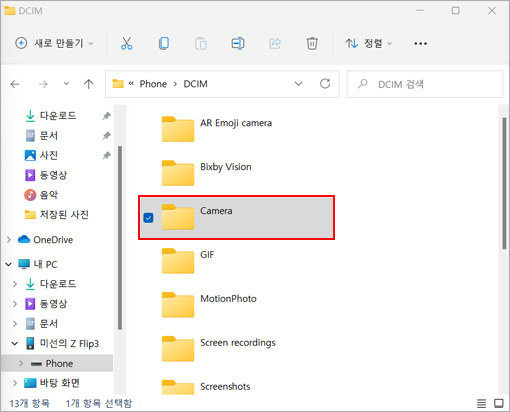
Task: Select the Bixby Vision folder
Action: [x=236, y=173]
